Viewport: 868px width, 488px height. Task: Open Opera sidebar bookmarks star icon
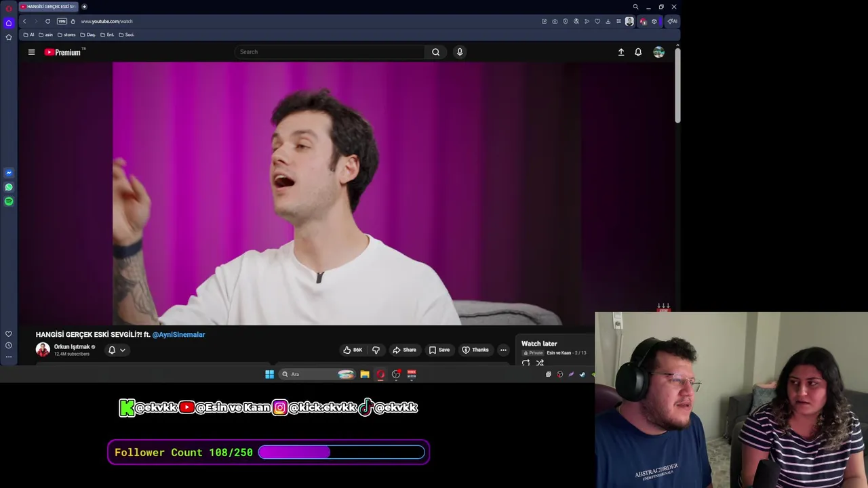(x=9, y=37)
